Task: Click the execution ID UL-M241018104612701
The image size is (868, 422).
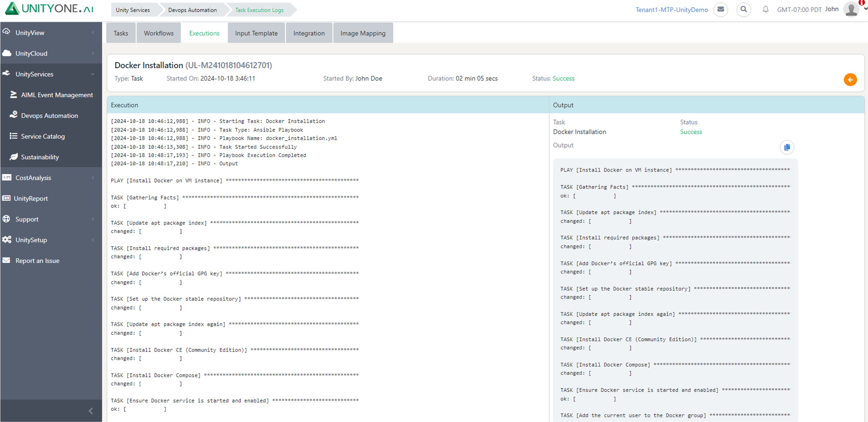Action: click(x=229, y=65)
